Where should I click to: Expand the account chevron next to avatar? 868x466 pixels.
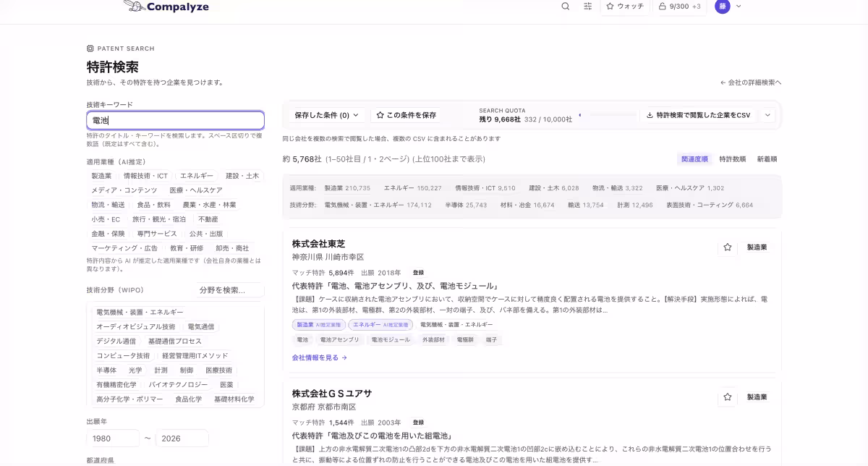pos(739,6)
